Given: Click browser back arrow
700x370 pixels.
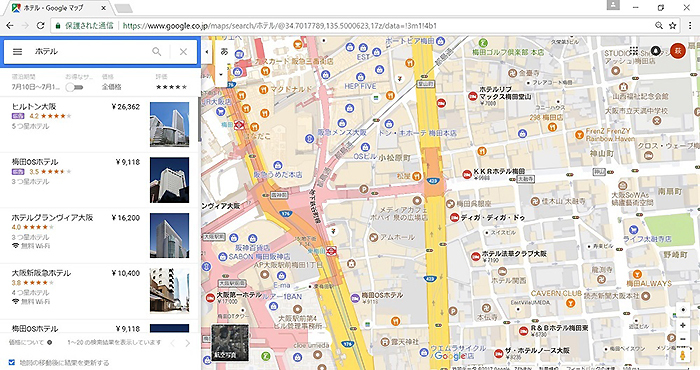Looking at the screenshot, I should (x=10, y=26).
